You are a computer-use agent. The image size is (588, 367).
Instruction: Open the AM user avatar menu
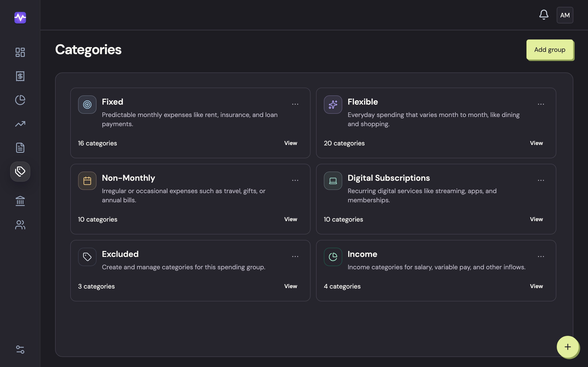(x=565, y=15)
